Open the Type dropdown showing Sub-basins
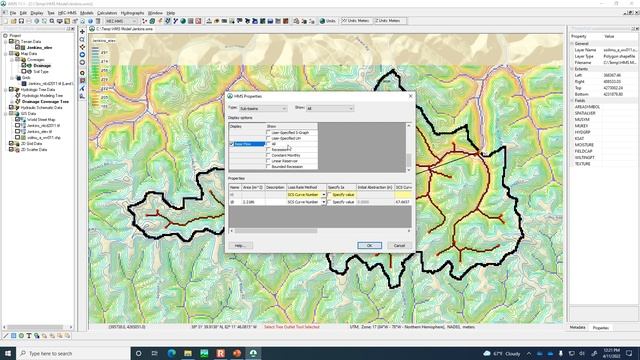Viewport: 640px width, 360px height. (x=263, y=108)
